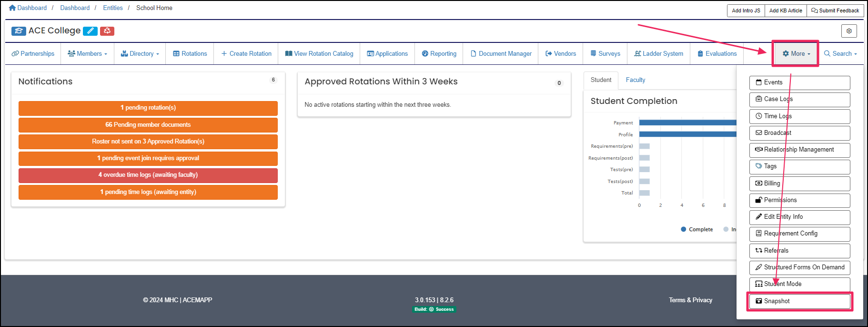Collapse the More dropdown menu
868x327 pixels.
click(796, 54)
